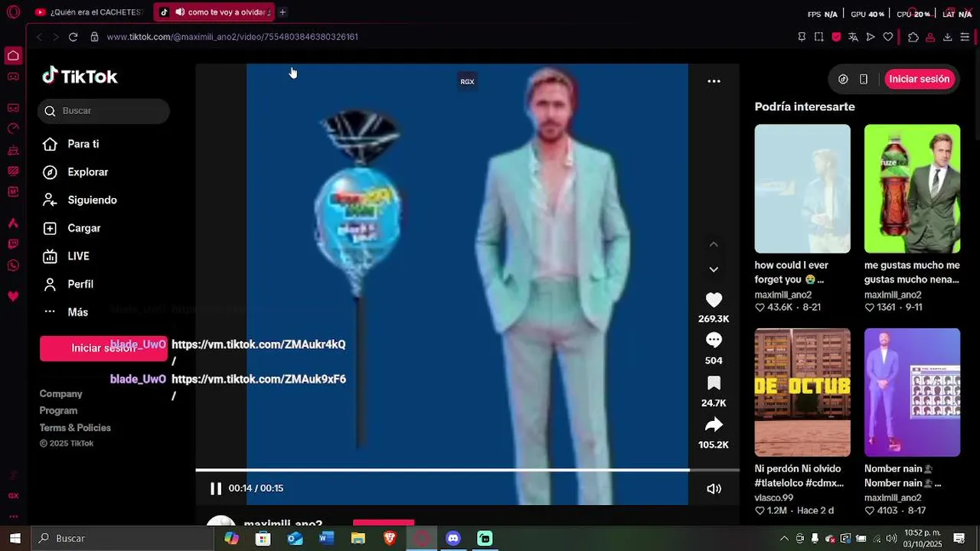This screenshot has height=551, width=980.
Task: Reload the page
Action: coord(73,37)
